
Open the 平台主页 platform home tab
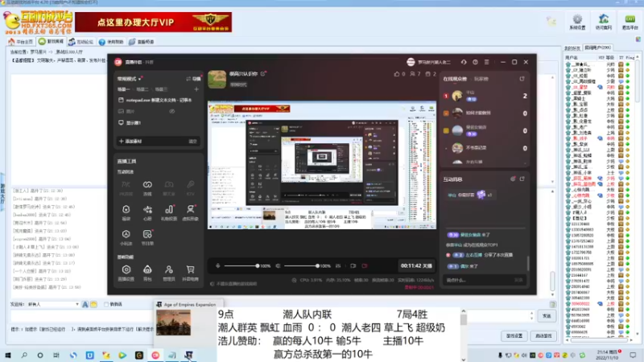(x=21, y=42)
